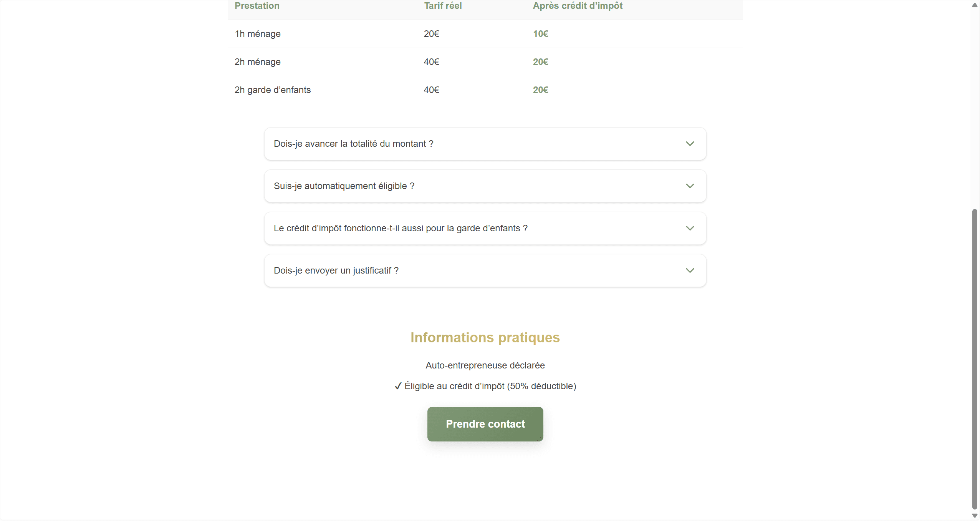The image size is (980, 521).
Task: Click the chevron beside "Dois-je envoyer un justificatif"
Action: [x=690, y=270]
